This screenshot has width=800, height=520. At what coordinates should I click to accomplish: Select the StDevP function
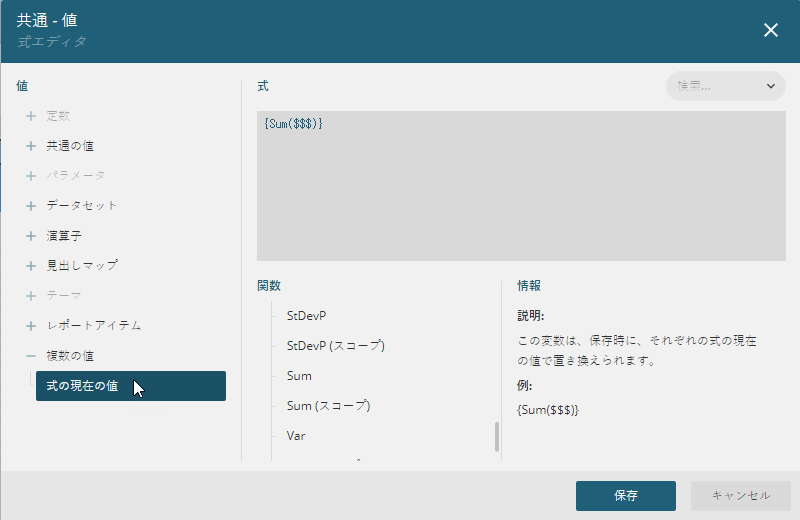coord(306,316)
